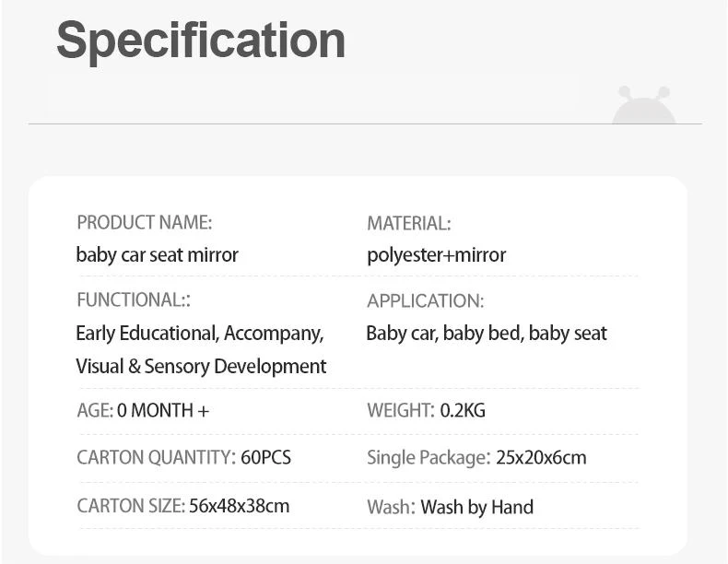Image resolution: width=728 pixels, height=564 pixels.
Task: Click the 'baby car seat mirror' text
Action: tap(157, 254)
